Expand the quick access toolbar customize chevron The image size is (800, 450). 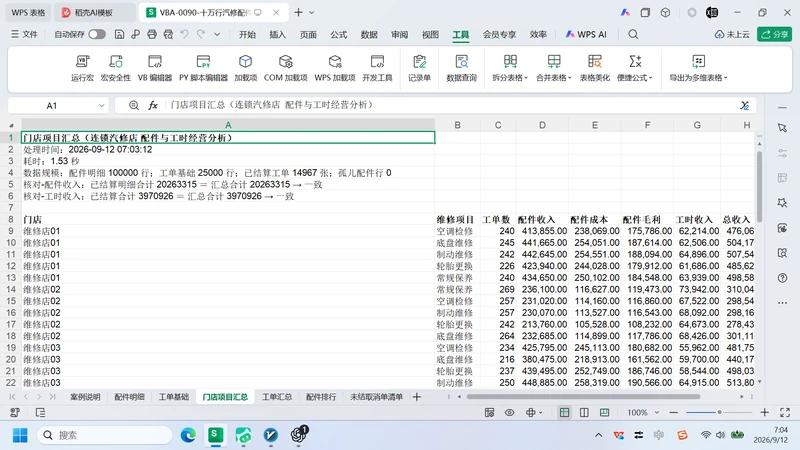217,34
